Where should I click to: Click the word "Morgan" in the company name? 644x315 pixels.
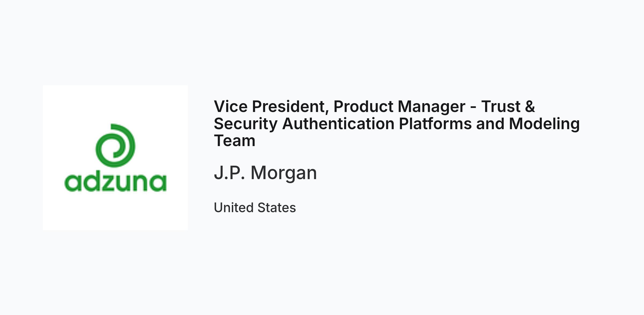click(x=284, y=173)
